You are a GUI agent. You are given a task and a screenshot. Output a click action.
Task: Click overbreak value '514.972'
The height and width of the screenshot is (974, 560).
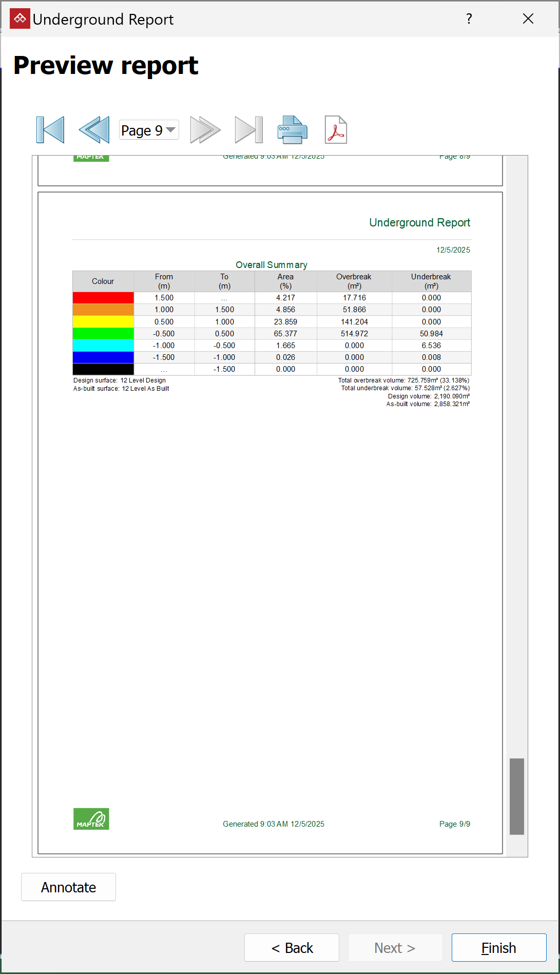tap(355, 334)
